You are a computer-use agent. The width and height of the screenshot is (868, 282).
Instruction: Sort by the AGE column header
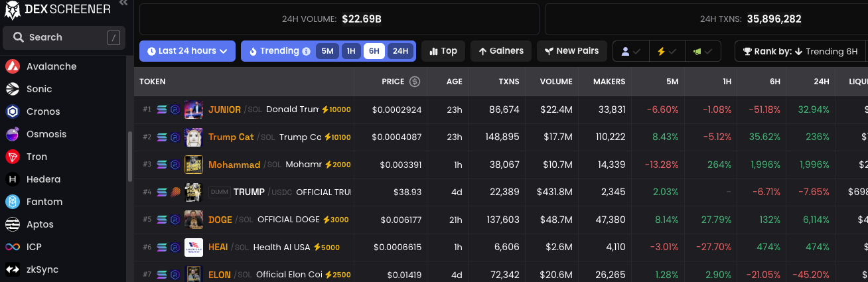tap(455, 82)
